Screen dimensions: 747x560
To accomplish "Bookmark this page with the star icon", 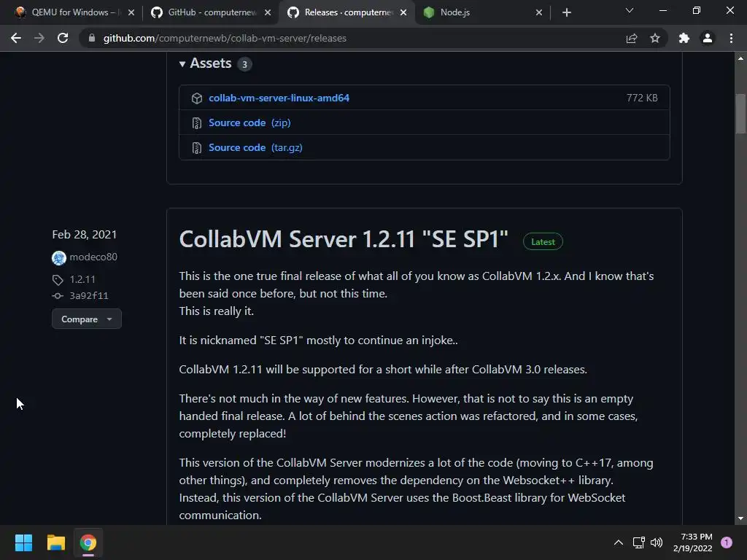I will pos(655,38).
